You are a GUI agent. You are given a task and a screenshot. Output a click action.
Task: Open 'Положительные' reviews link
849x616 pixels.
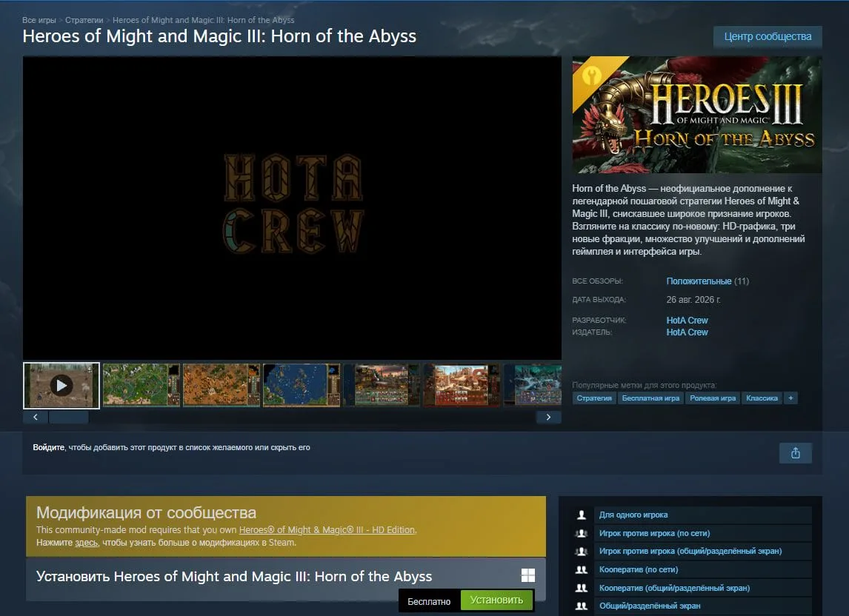click(699, 281)
